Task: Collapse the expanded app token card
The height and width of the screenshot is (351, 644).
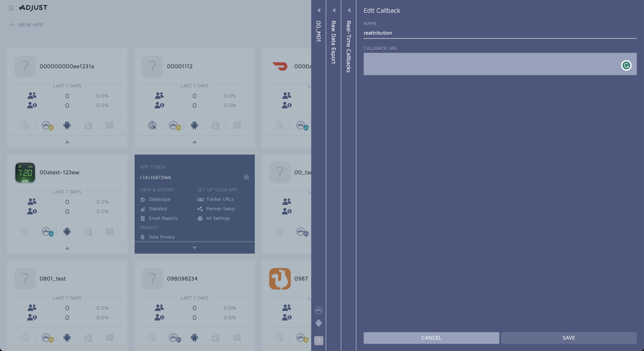Action: (x=194, y=248)
